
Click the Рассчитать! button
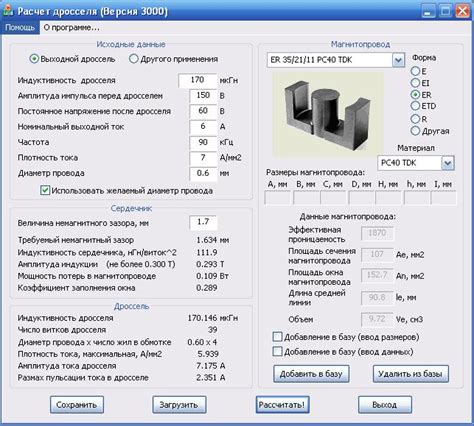282,405
